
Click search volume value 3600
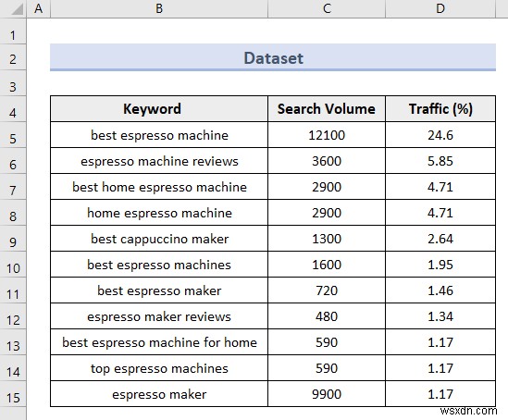[327, 161]
